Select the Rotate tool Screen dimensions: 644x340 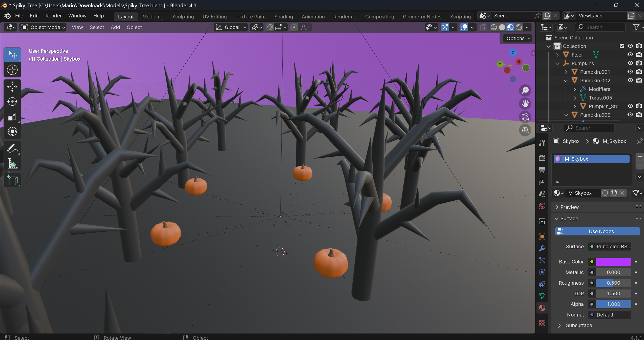pyautogui.click(x=12, y=102)
